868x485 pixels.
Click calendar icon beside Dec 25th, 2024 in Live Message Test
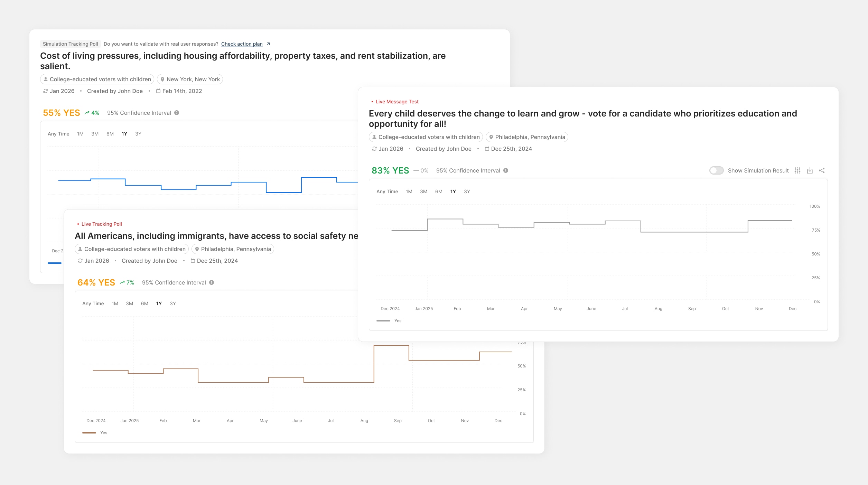[487, 149]
